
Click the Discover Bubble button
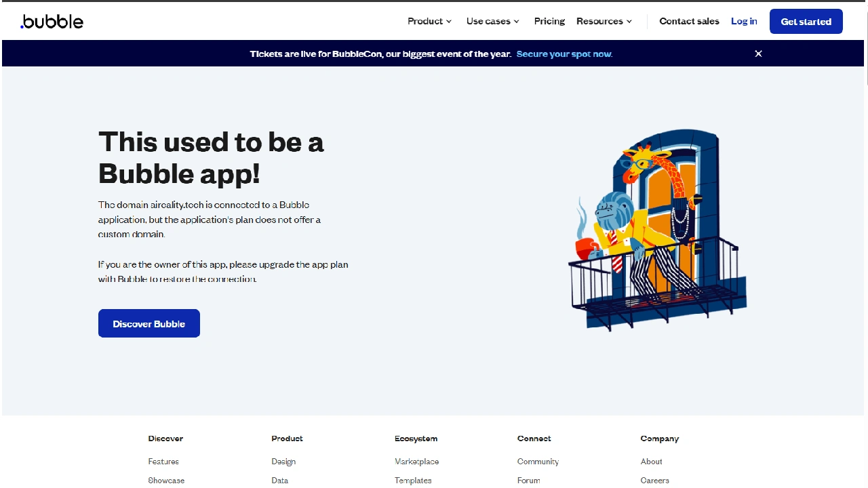[149, 323]
